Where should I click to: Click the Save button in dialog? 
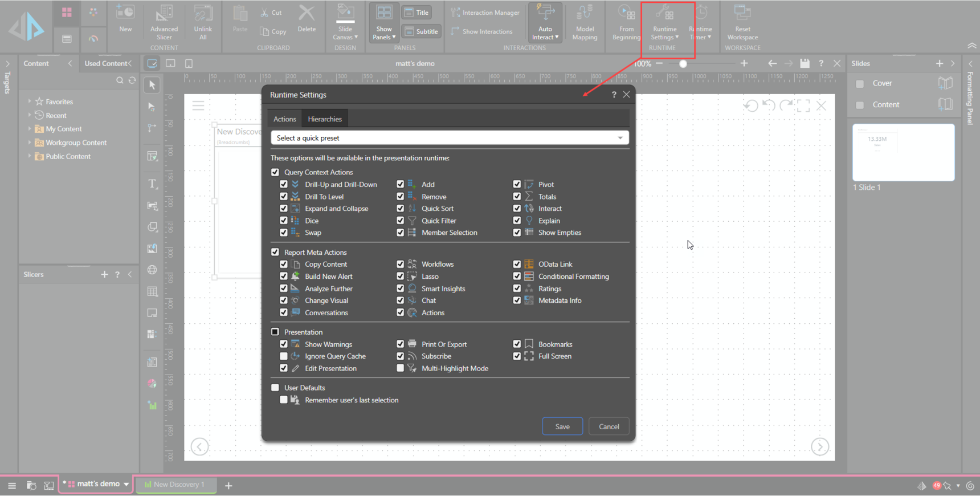[562, 426]
